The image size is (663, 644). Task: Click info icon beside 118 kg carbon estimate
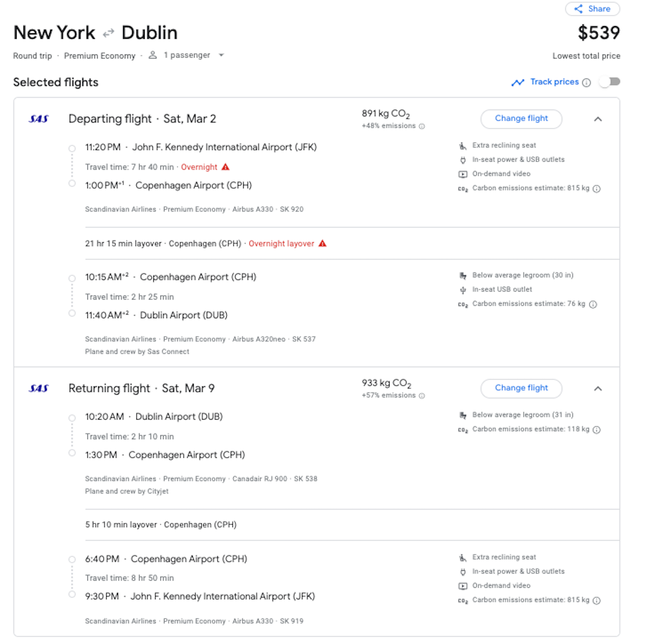(596, 430)
